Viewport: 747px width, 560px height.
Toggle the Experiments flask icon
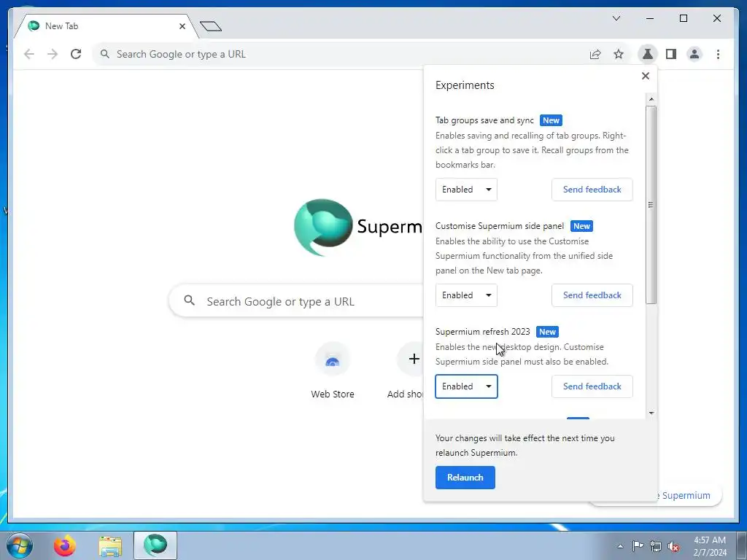tap(648, 54)
